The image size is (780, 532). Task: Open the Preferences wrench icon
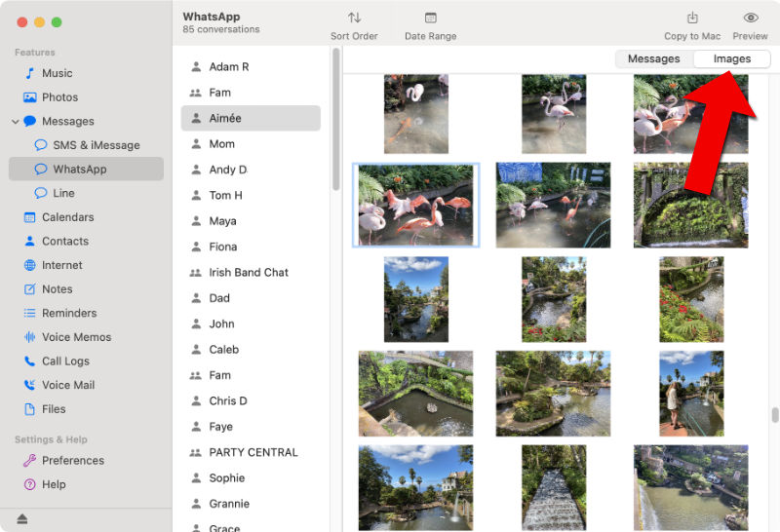(x=30, y=461)
